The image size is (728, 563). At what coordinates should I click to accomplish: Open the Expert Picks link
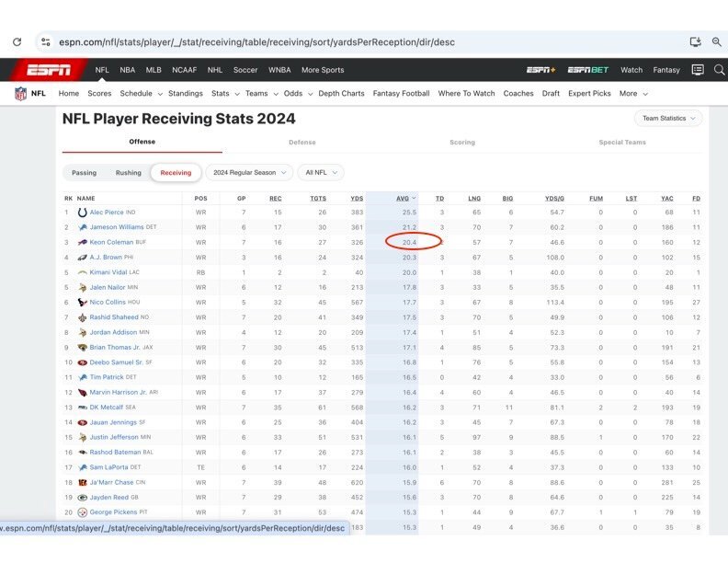tap(589, 93)
